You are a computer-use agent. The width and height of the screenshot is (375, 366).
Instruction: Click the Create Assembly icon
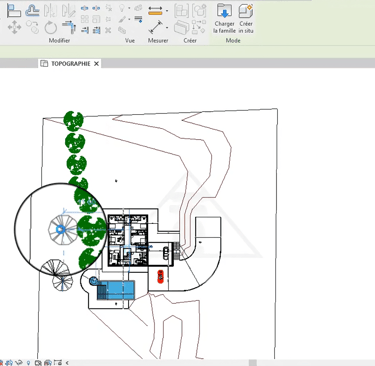click(x=181, y=11)
